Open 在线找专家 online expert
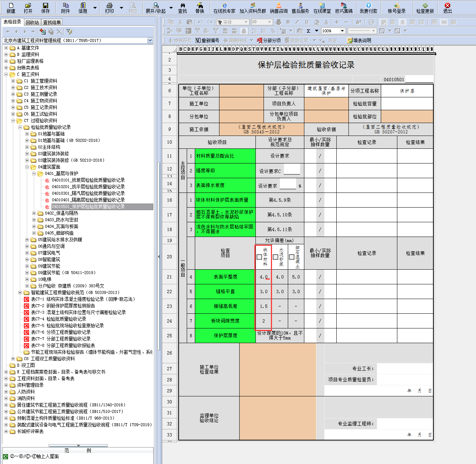 (x=224, y=8)
